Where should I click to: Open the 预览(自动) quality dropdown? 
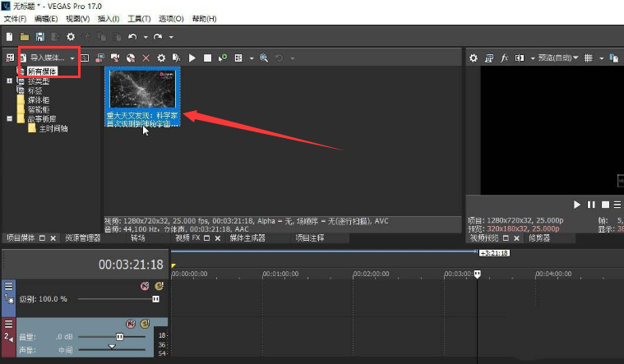pos(558,58)
